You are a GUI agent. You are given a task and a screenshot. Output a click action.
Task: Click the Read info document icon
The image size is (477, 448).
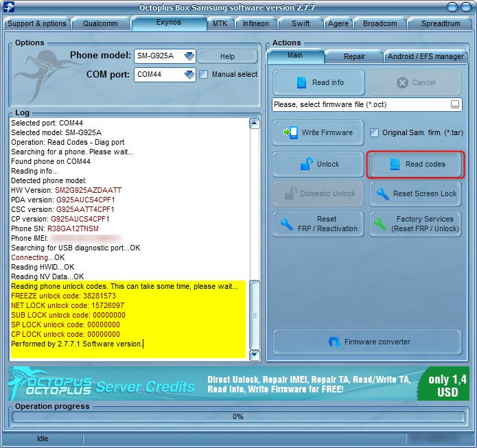[x=301, y=82]
